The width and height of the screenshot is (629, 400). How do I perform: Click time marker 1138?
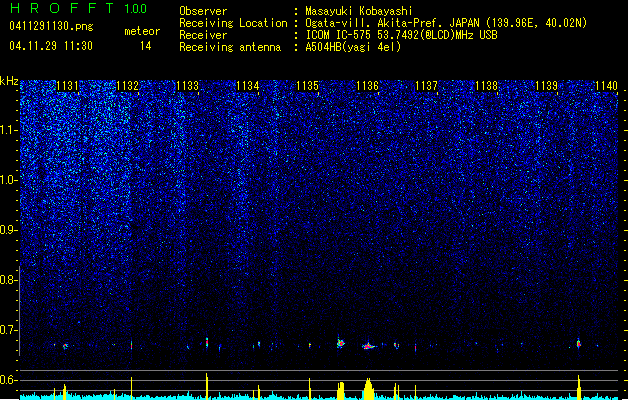[487, 86]
